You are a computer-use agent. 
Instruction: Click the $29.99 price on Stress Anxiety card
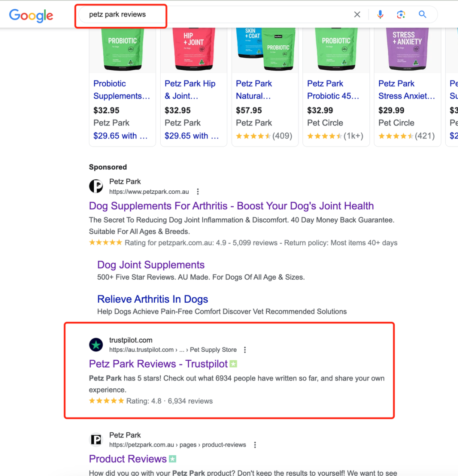pos(391,110)
